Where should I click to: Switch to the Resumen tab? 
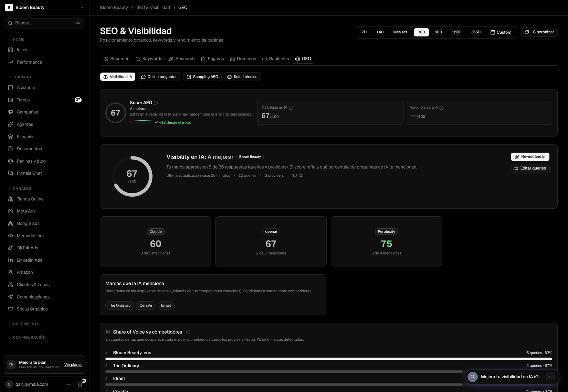(x=116, y=59)
